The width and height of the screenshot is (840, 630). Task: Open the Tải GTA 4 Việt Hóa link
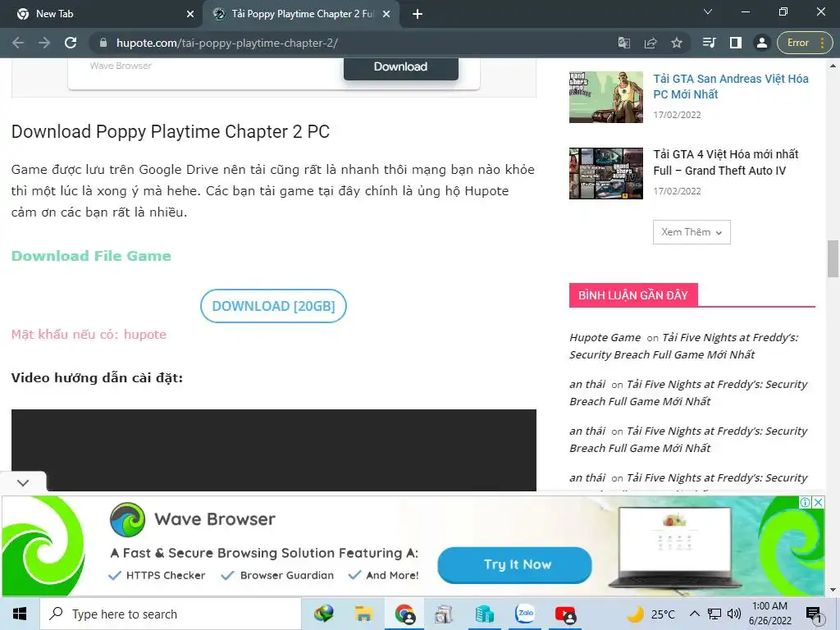pos(726,162)
